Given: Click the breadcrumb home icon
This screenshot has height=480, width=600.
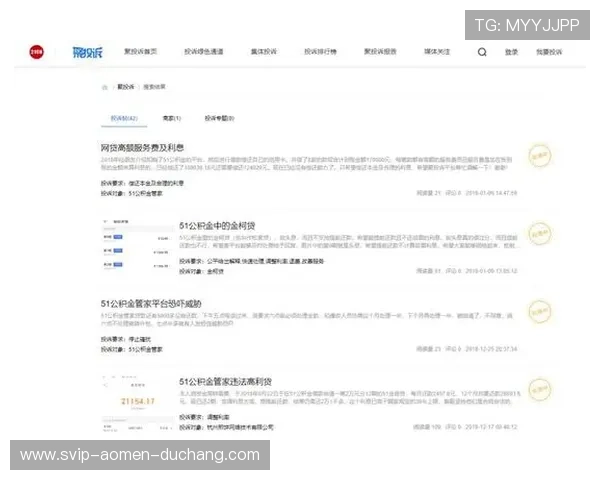Looking at the screenshot, I should [104, 87].
